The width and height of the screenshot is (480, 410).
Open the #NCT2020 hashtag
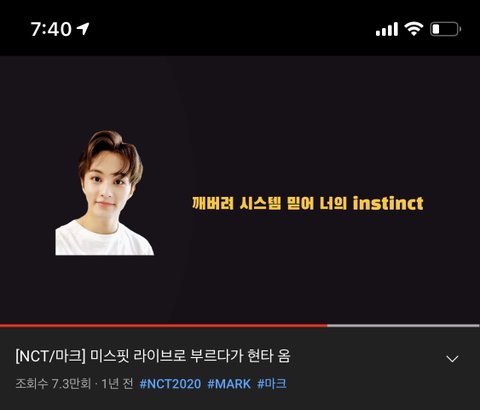(x=170, y=384)
